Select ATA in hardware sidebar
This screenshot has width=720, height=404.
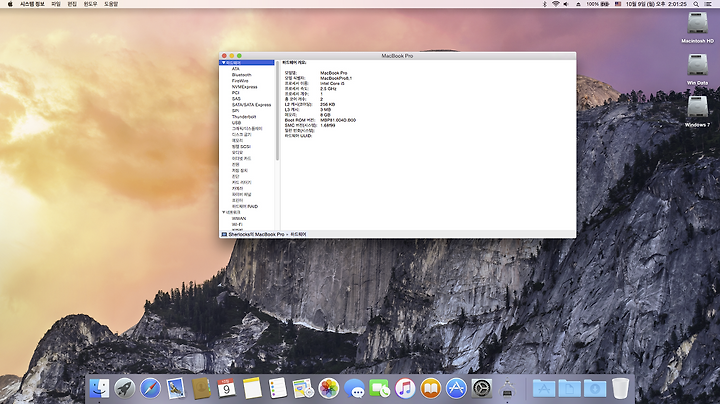[x=236, y=69]
